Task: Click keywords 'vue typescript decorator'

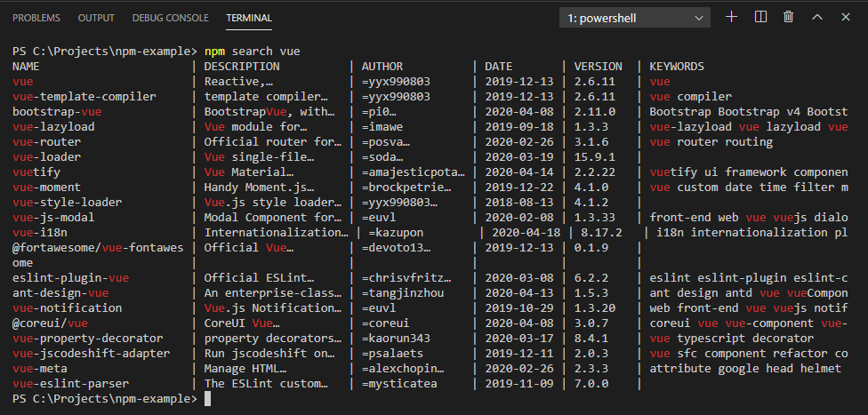Action: pos(732,338)
